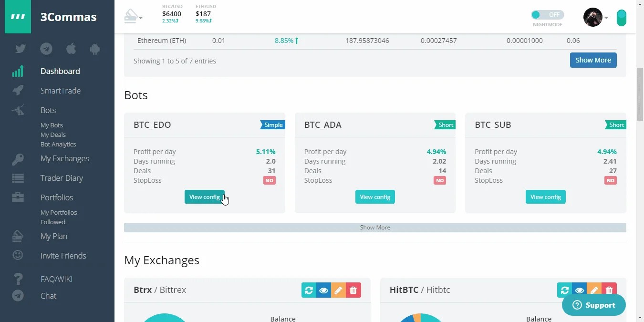644x322 pixels.
Task: View config of the BTC_ADA bot
Action: (375, 197)
